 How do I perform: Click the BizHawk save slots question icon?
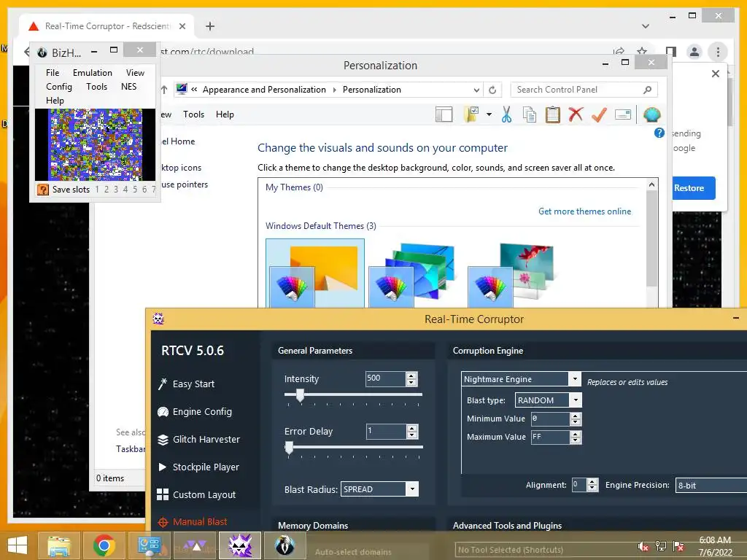pyautogui.click(x=43, y=190)
